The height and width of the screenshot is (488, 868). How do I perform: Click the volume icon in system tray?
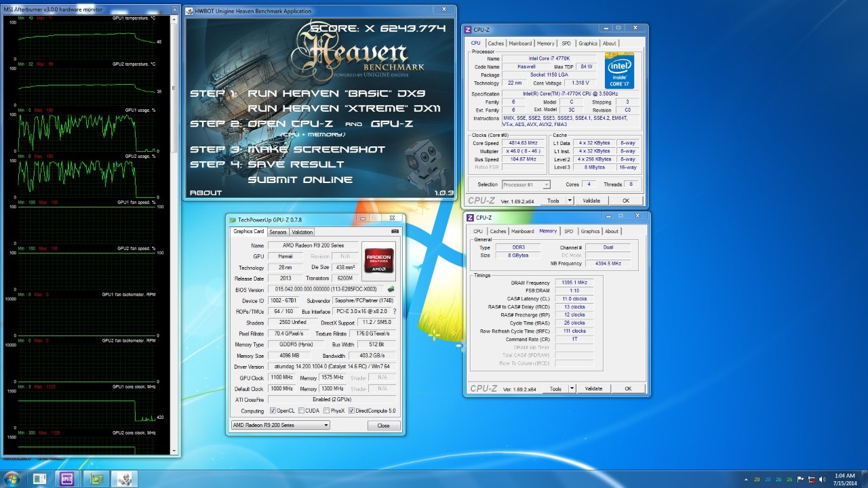pyautogui.click(x=822, y=479)
